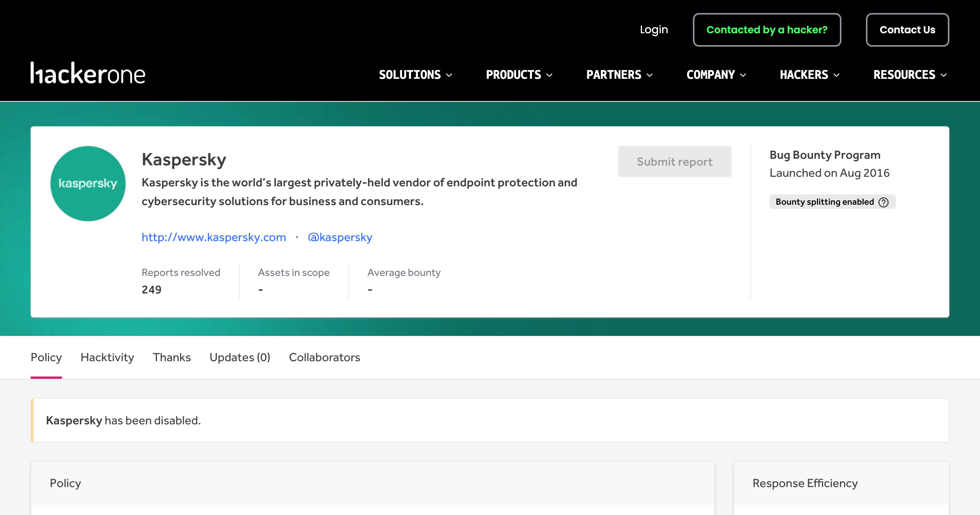Click the Submit report button
Viewport: 980px width, 515px height.
point(675,161)
